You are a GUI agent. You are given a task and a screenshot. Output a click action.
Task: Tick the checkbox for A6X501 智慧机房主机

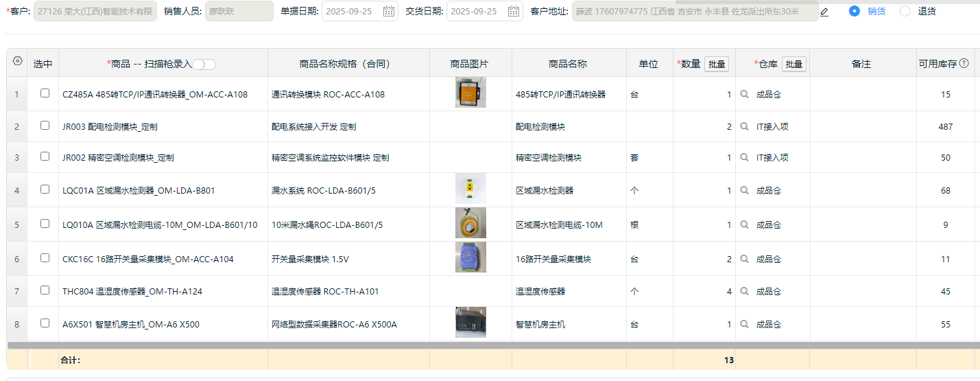tap(45, 323)
